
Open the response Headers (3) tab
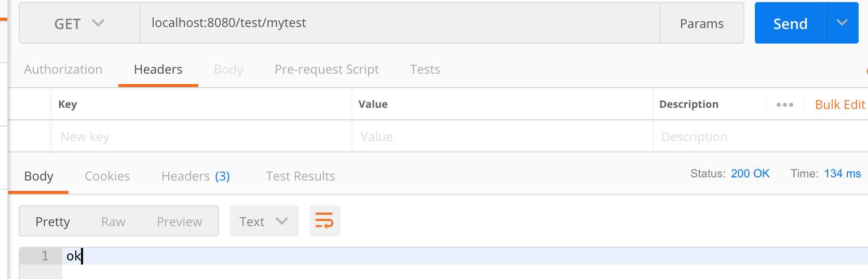pyautogui.click(x=196, y=176)
